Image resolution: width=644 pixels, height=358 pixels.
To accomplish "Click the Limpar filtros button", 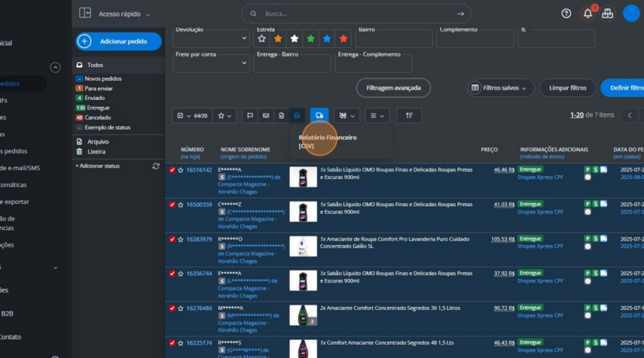I will click(567, 88).
